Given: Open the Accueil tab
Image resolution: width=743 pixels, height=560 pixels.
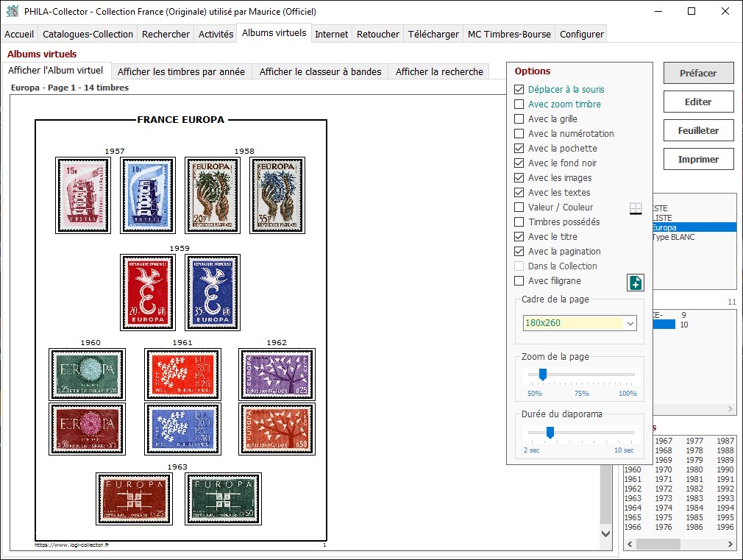Looking at the screenshot, I should [19, 34].
